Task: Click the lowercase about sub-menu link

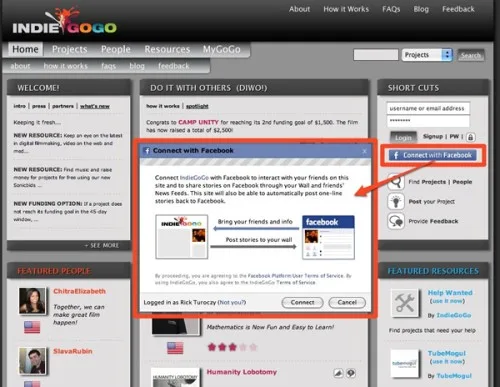Action: click(20, 66)
